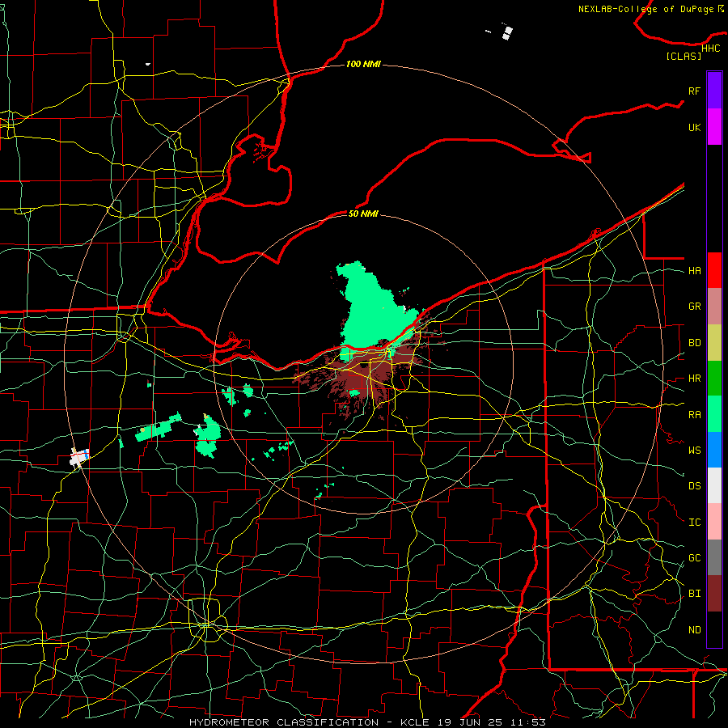This screenshot has width=728, height=728.
Task: Click the "BD" legend label
Action: coord(694,343)
